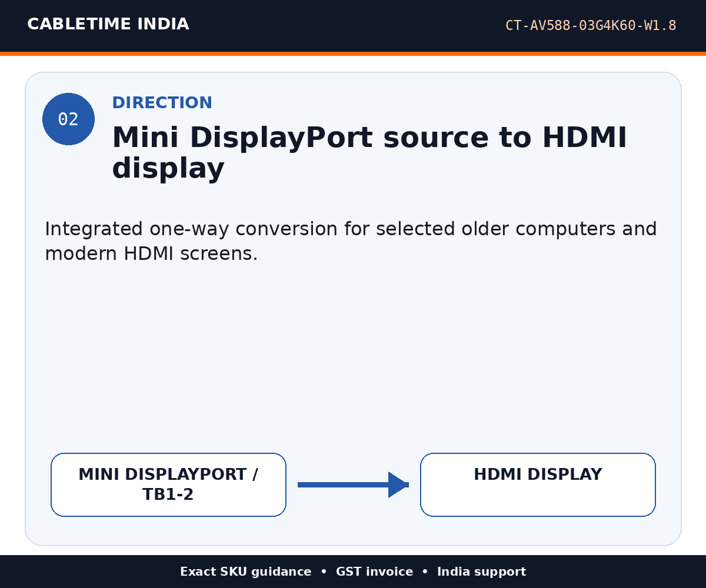
Task: Click Exact SKU guidance in footer
Action: tap(245, 572)
